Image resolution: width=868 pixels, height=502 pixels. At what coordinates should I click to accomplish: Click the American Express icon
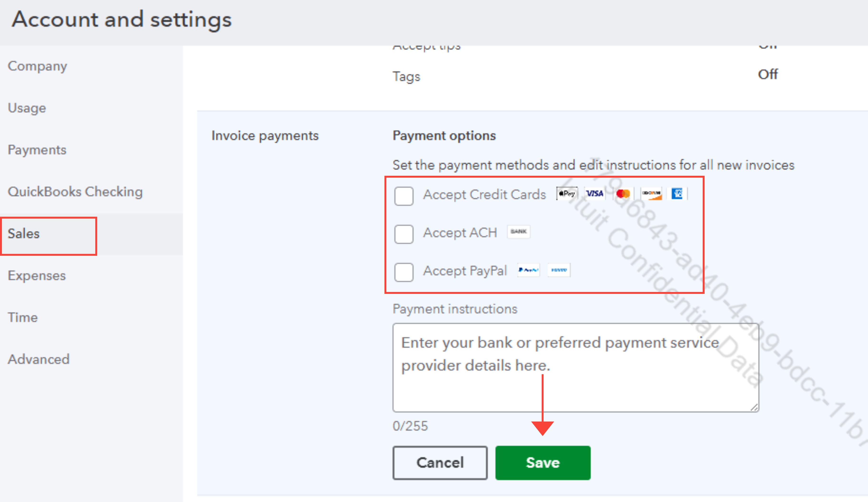(677, 194)
